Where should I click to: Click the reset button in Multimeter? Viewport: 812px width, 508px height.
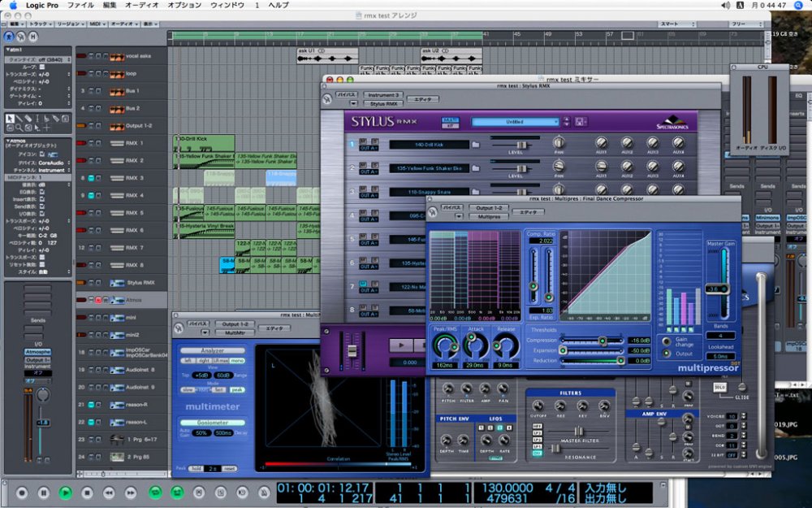click(230, 469)
